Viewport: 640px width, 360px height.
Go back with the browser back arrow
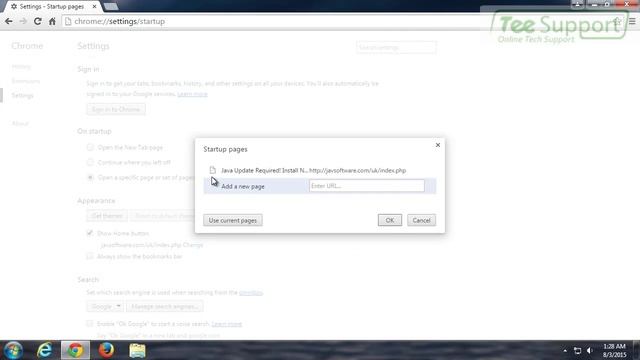click(9, 21)
